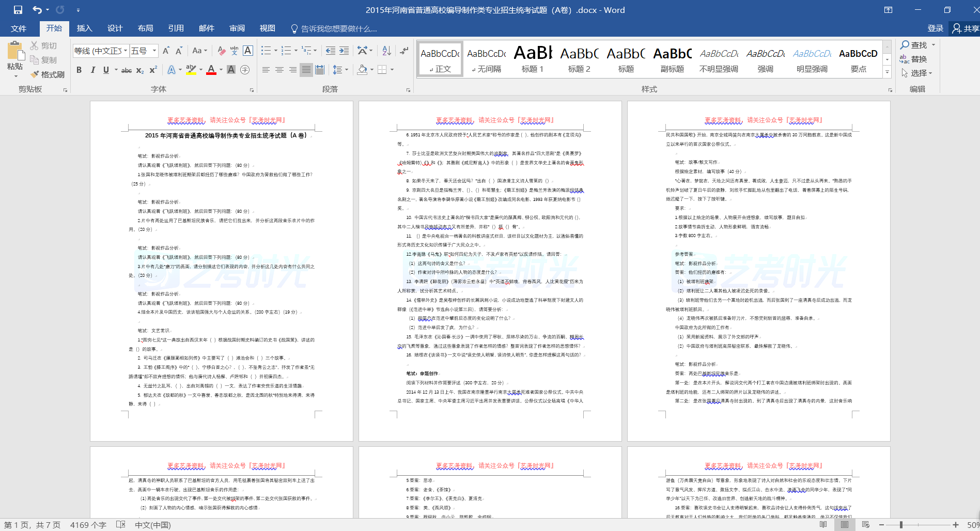Toggle strikethrough text formatting
Image resolution: width=980 pixels, height=531 pixels.
[126, 70]
